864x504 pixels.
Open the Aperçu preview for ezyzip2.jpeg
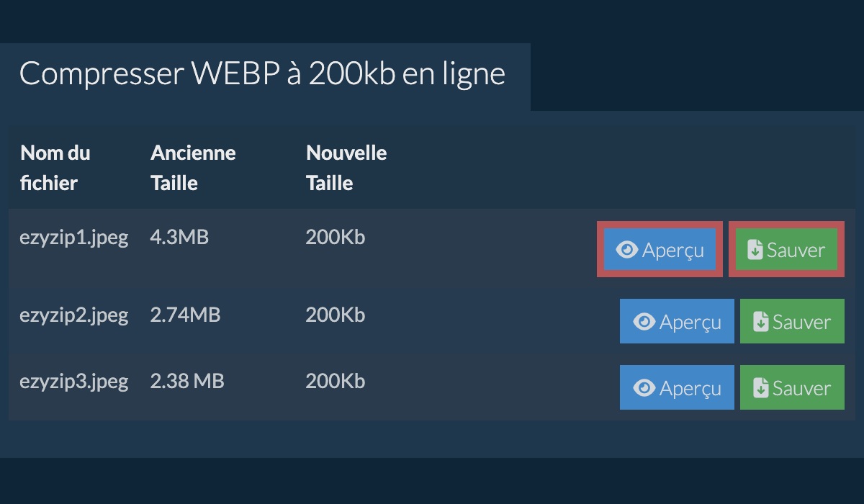click(677, 321)
